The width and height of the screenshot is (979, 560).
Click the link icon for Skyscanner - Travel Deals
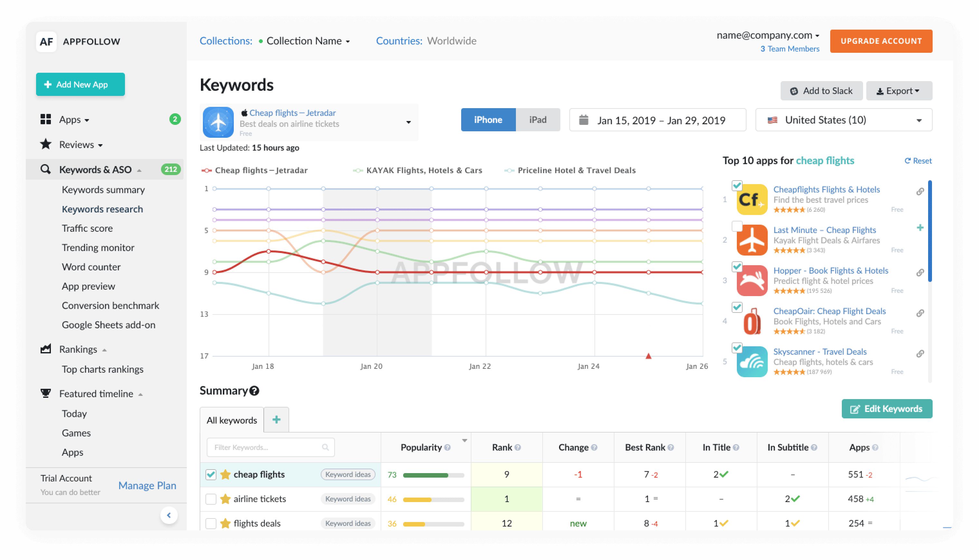tap(920, 353)
